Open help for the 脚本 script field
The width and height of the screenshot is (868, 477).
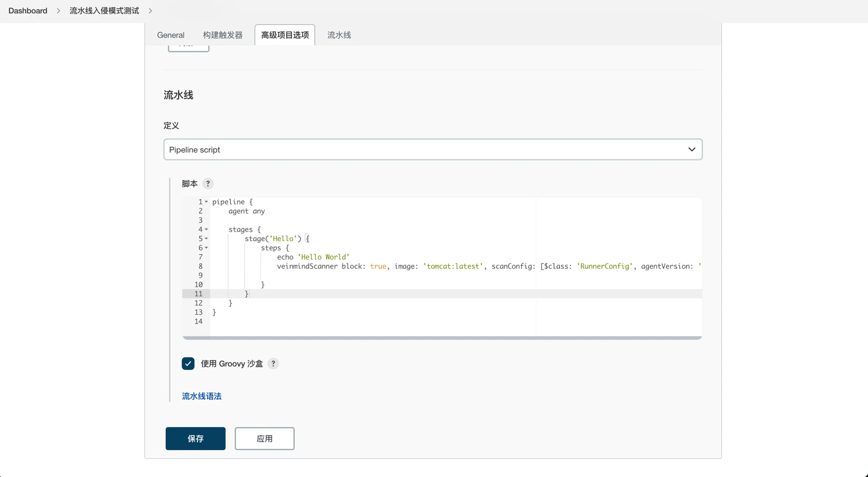tap(208, 184)
